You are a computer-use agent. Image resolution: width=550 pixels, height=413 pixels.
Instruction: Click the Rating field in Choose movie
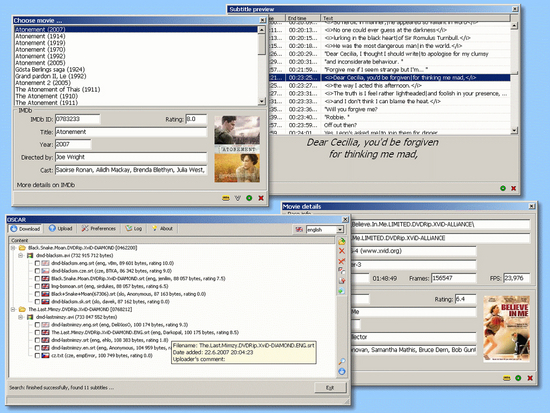click(196, 119)
